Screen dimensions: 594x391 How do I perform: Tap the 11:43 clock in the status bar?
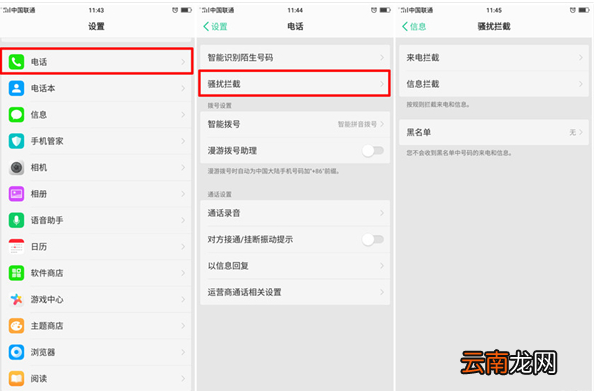click(x=96, y=10)
